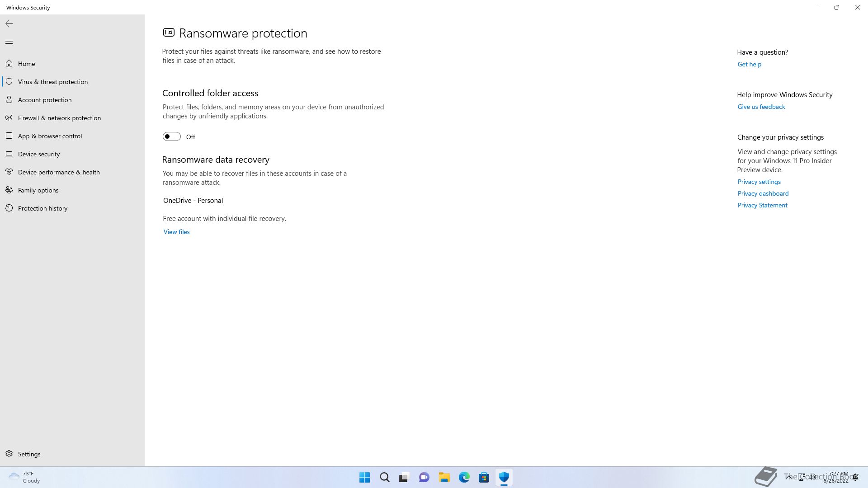Open the weather widget showing 73°F

(24, 477)
